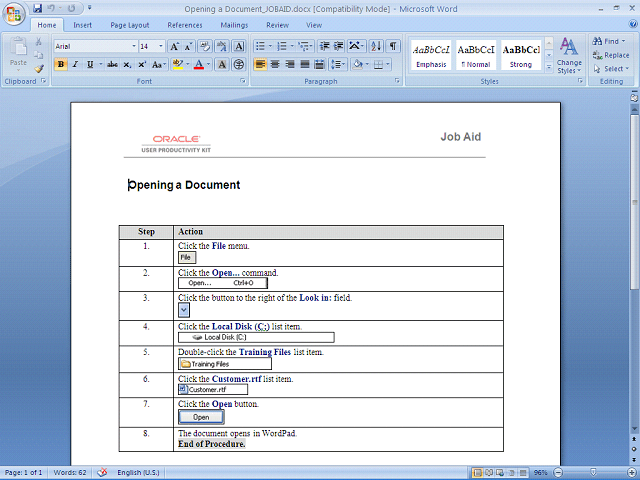Image resolution: width=640 pixels, height=480 pixels.
Task: Toggle Underline formatting
Action: pyautogui.click(x=90, y=64)
